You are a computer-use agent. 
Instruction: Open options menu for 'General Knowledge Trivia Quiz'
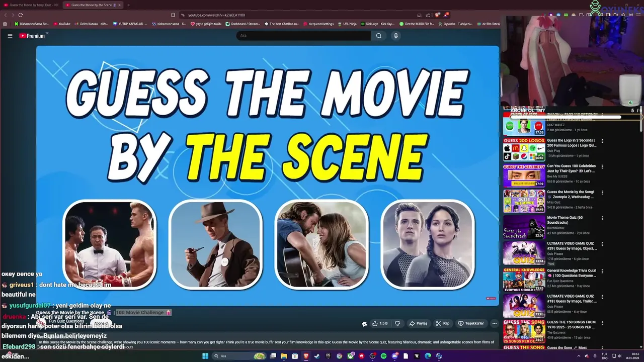602,271
